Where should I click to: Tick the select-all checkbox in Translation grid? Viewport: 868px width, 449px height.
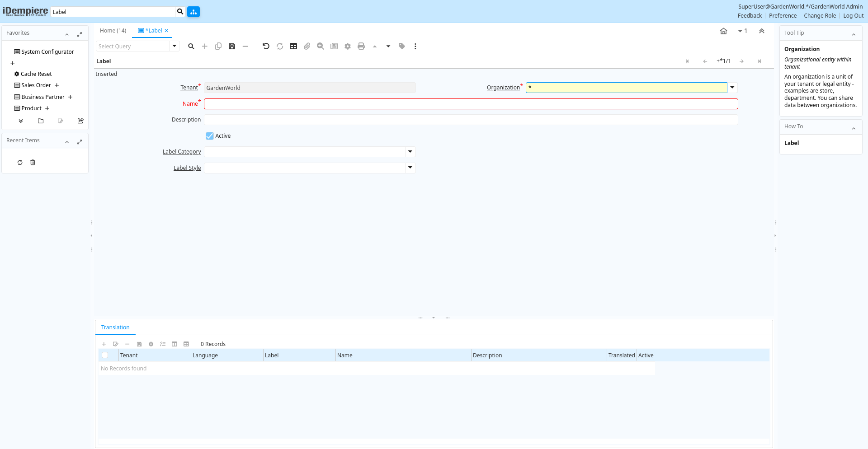105,355
